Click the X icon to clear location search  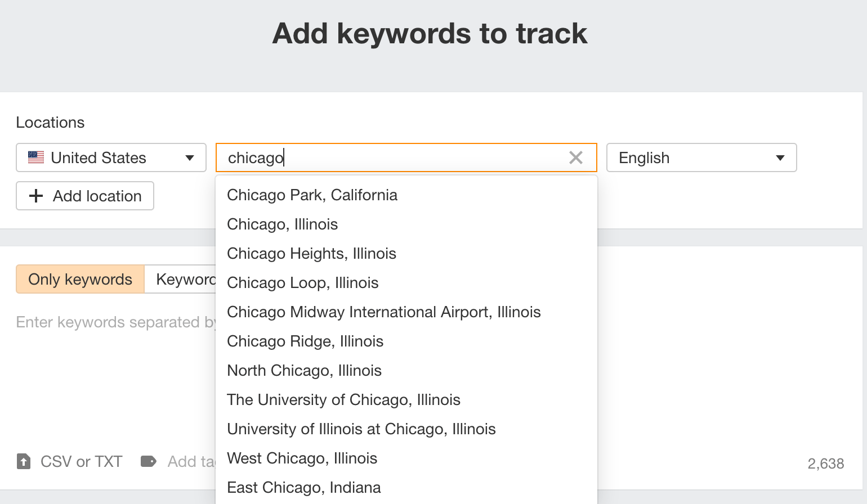pyautogui.click(x=575, y=157)
